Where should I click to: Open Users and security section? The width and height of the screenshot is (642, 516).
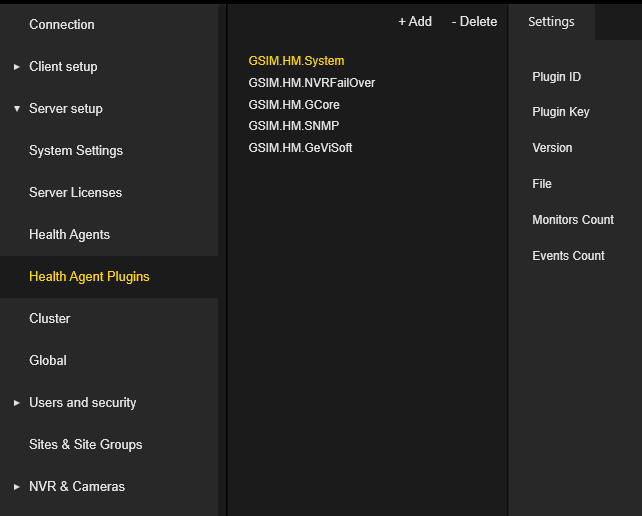tap(83, 403)
